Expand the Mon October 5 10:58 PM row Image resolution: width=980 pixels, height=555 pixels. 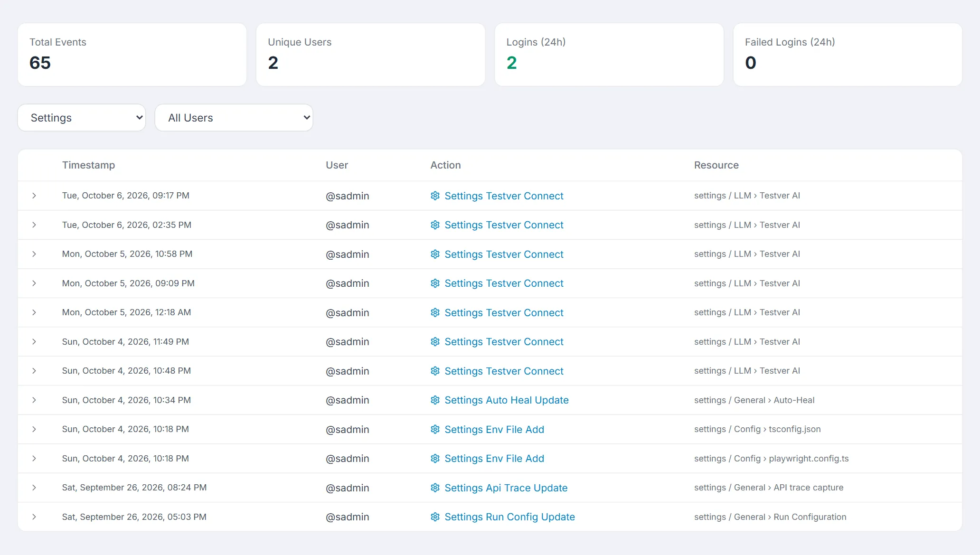point(34,254)
